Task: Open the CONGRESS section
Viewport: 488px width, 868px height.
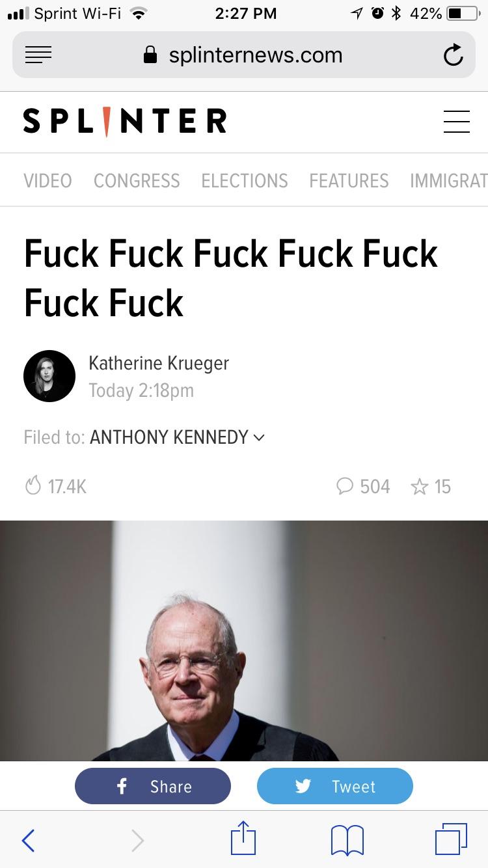Action: 137,181
